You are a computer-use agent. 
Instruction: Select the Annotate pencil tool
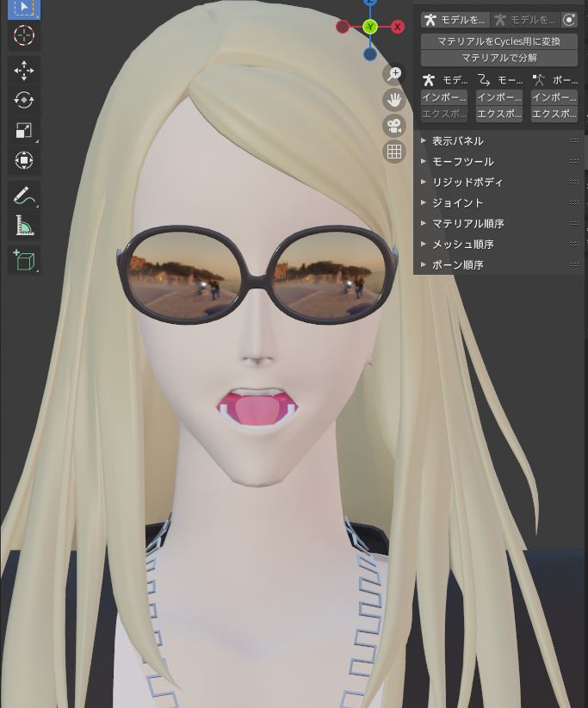coord(24,196)
